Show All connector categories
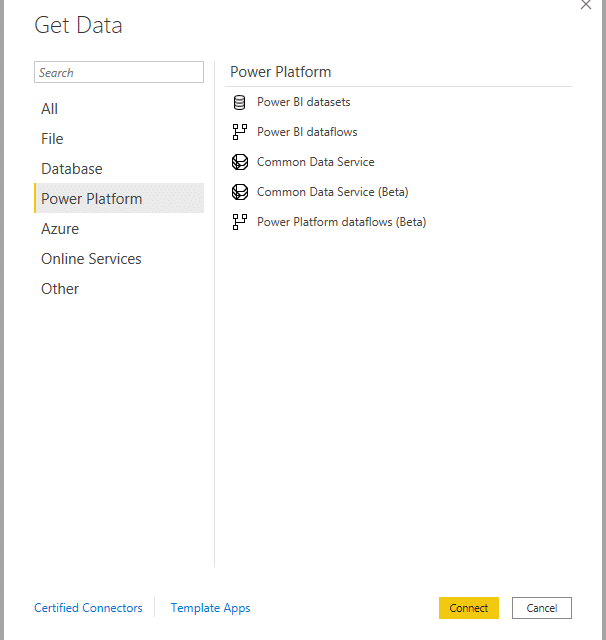 pyautogui.click(x=50, y=109)
